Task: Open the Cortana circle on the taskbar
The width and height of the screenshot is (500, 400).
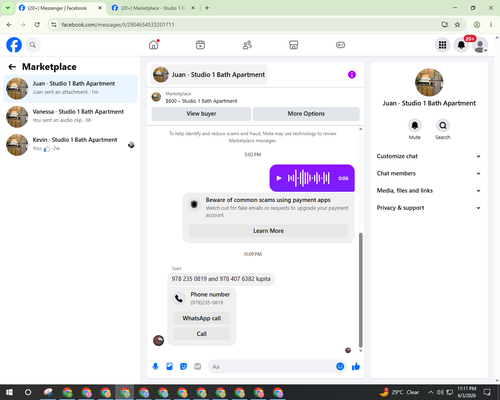Action: click(28, 392)
